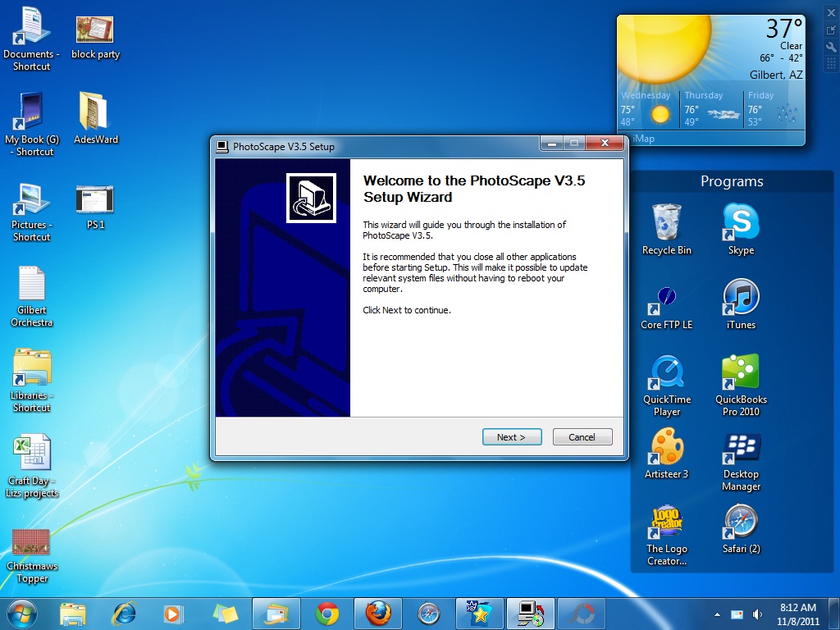The image size is (840, 630).
Task: Cancel the PhotoScape V3.5 Setup
Action: (582, 436)
